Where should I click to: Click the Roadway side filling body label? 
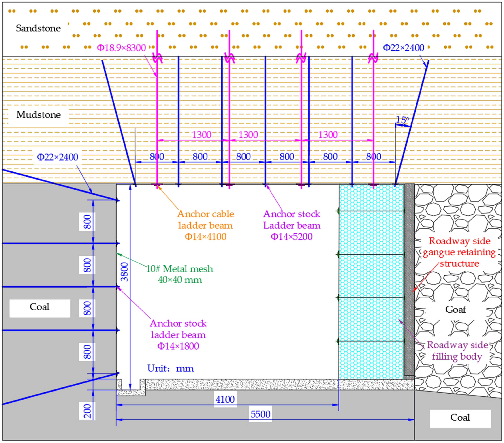457,351
